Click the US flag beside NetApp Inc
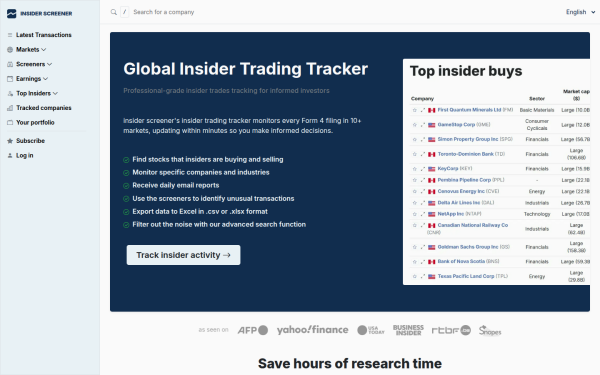This screenshot has width=600, height=375. 432,214
